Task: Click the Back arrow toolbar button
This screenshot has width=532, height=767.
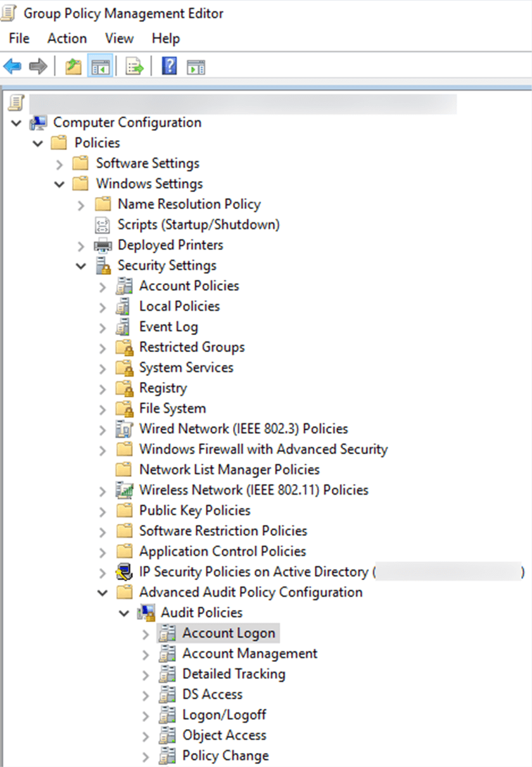Action: tap(12, 66)
